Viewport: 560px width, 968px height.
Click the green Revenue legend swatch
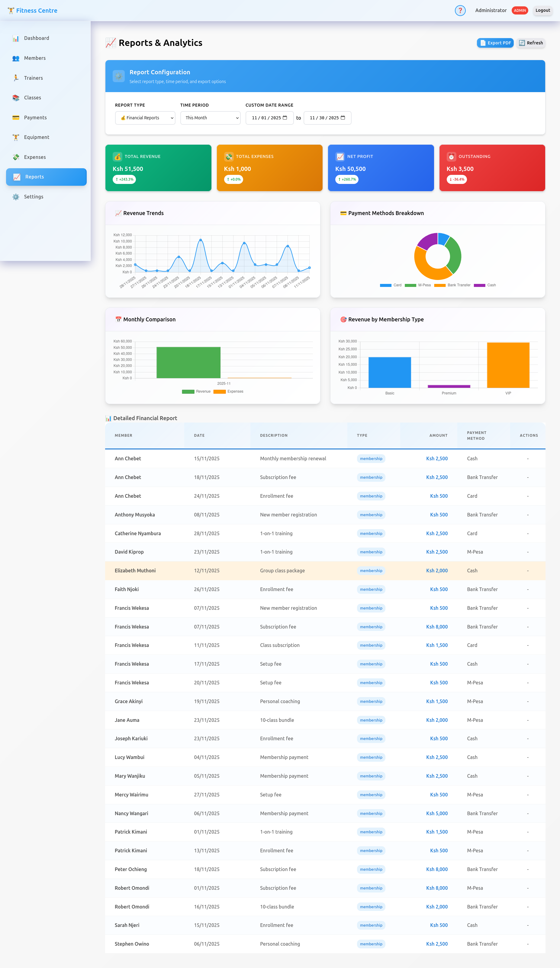[x=188, y=391]
